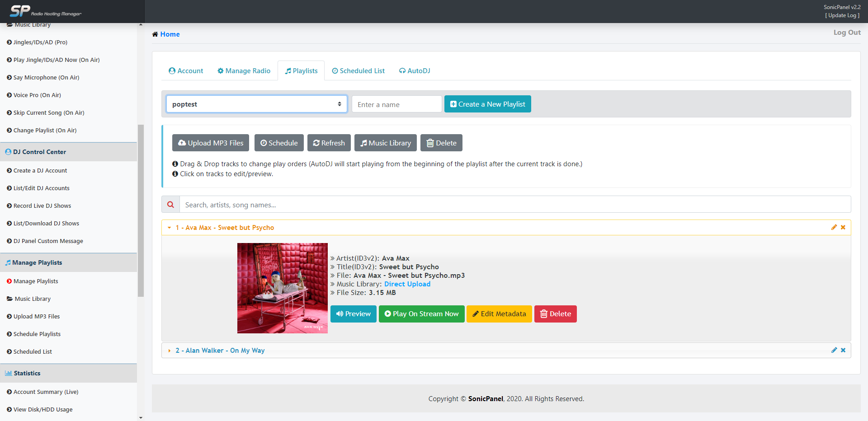Click the playlist name input field
The image size is (868, 421).
[x=396, y=104]
